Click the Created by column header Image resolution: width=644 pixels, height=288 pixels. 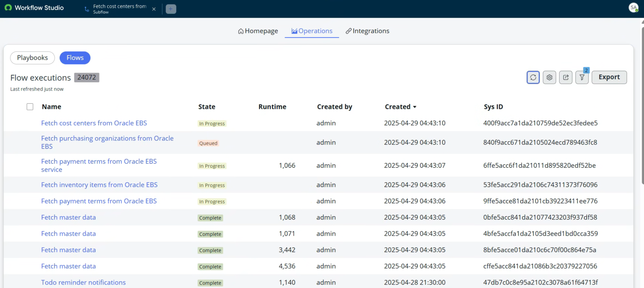(x=334, y=107)
